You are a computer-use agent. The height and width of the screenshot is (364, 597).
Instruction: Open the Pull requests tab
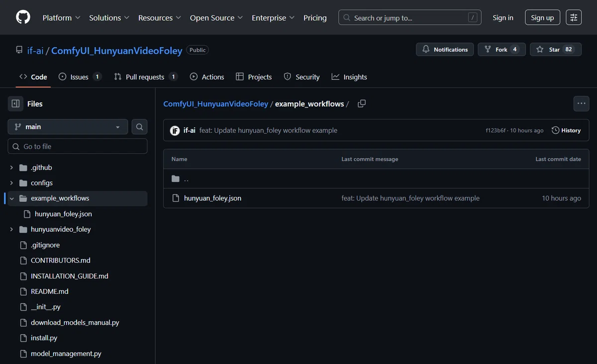point(145,77)
